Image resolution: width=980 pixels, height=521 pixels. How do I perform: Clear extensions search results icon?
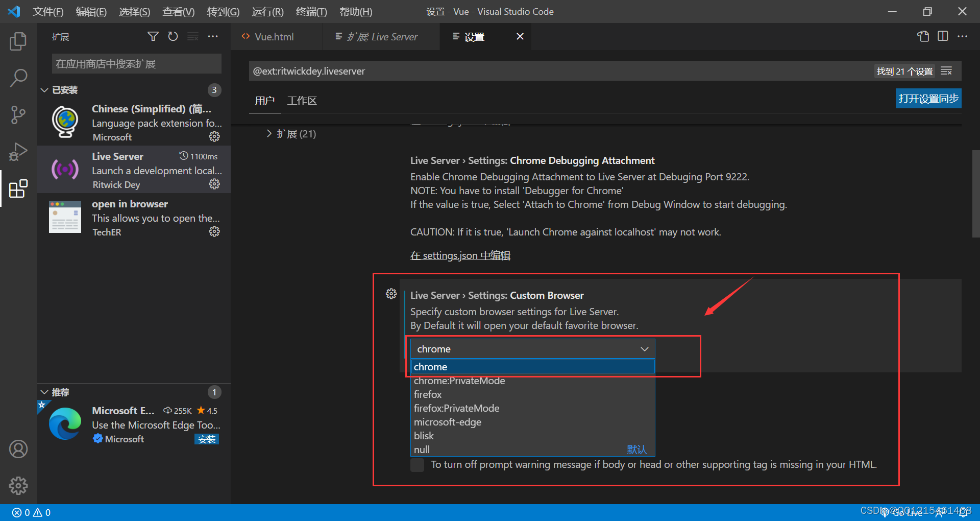click(x=193, y=36)
